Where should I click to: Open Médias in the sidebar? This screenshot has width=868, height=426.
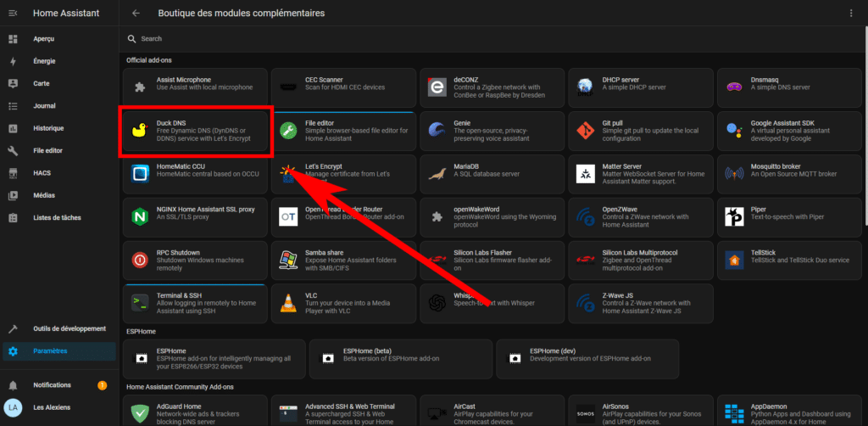(59, 195)
